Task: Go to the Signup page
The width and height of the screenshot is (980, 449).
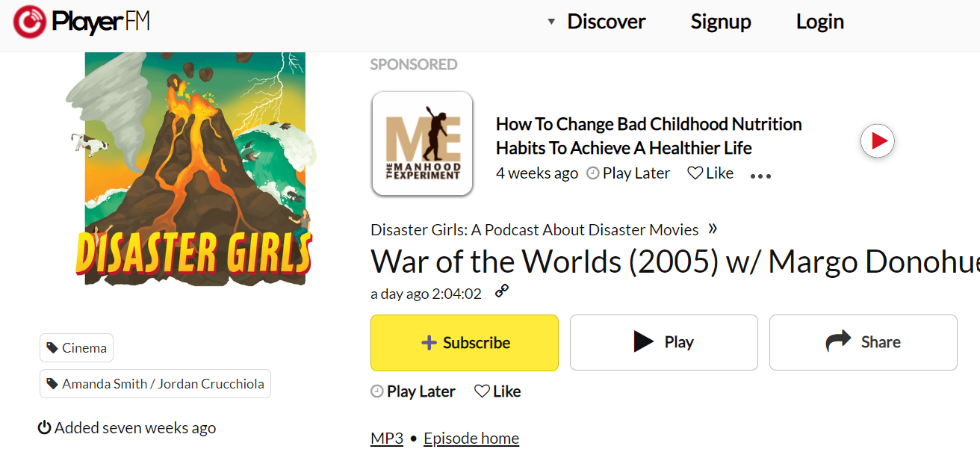Action: [x=721, y=22]
